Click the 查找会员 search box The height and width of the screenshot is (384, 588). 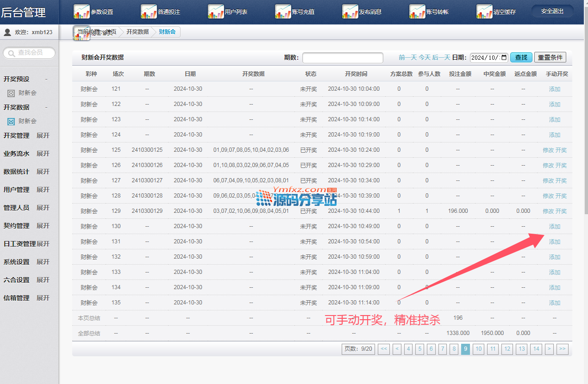pos(30,53)
